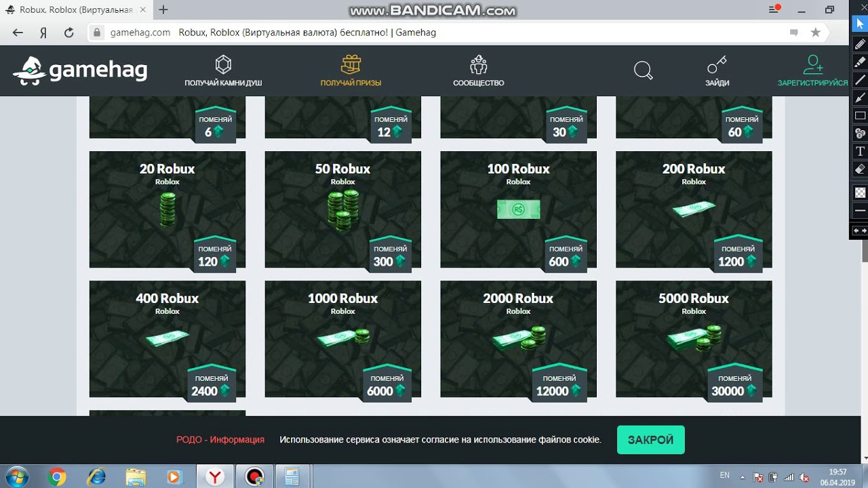Close the Robux Roblox tab
The height and width of the screenshot is (488, 868).
(144, 10)
